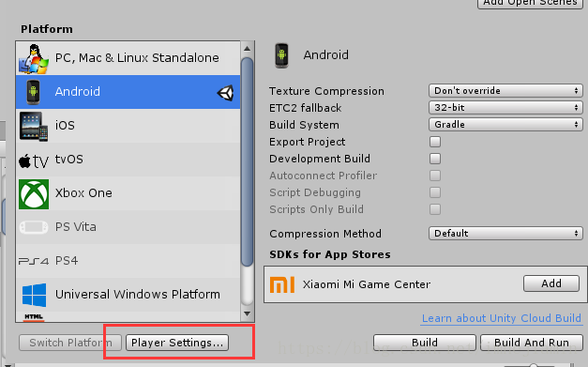This screenshot has width=588, height=367.
Task: Click the Build button
Action: point(425,343)
